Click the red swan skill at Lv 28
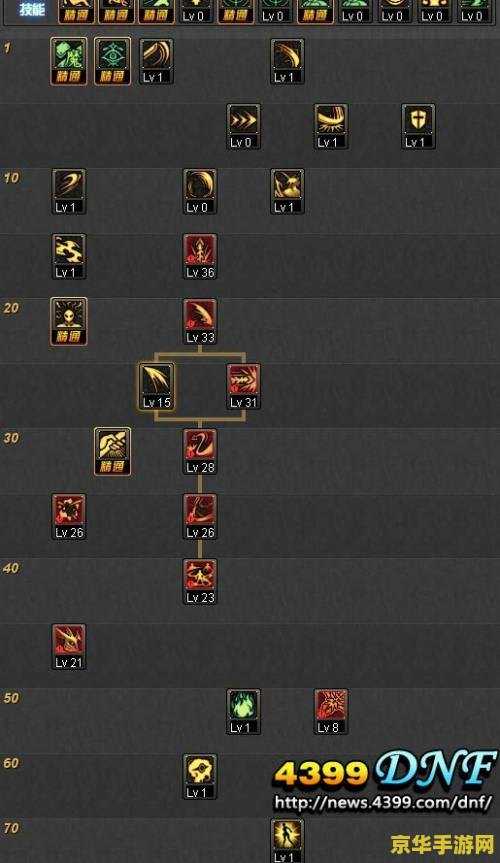This screenshot has height=863, width=500. pos(200,451)
